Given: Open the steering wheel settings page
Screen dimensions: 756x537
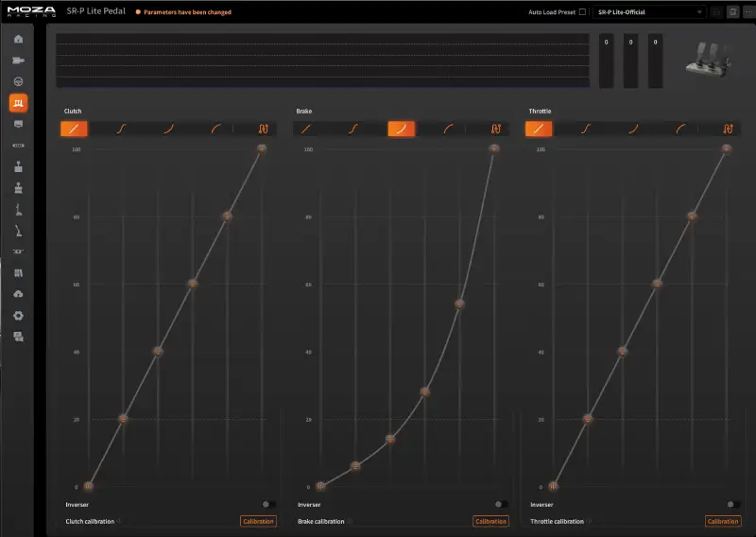Looking at the screenshot, I should pos(18,81).
